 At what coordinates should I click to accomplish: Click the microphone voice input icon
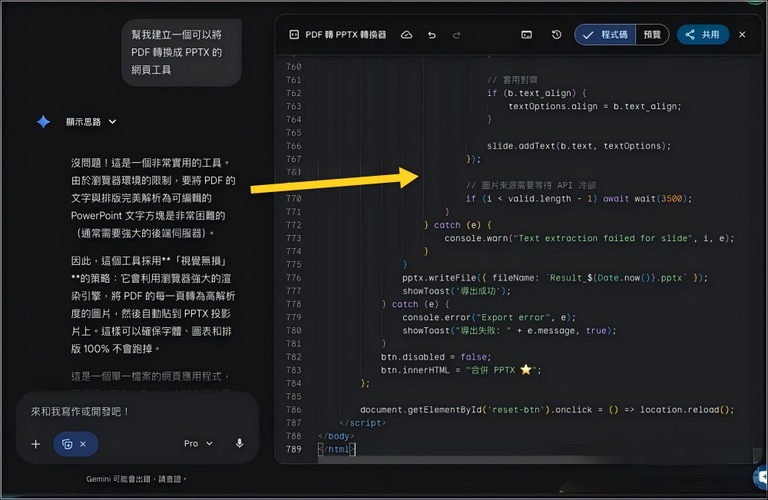[240, 444]
